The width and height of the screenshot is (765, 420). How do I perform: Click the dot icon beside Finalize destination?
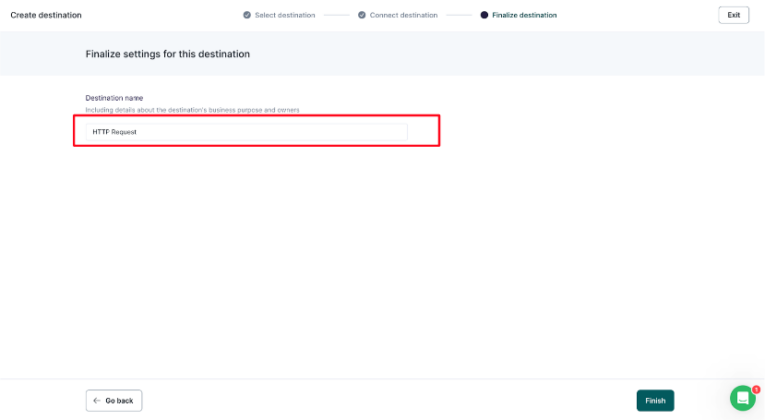point(485,15)
